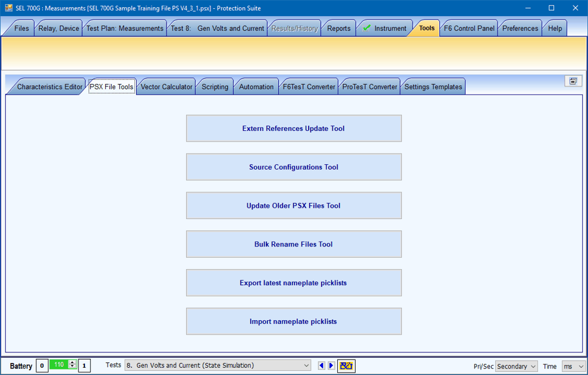This screenshot has height=375, width=588.
Task: Switch to Relay, Device tab
Action: click(x=58, y=28)
